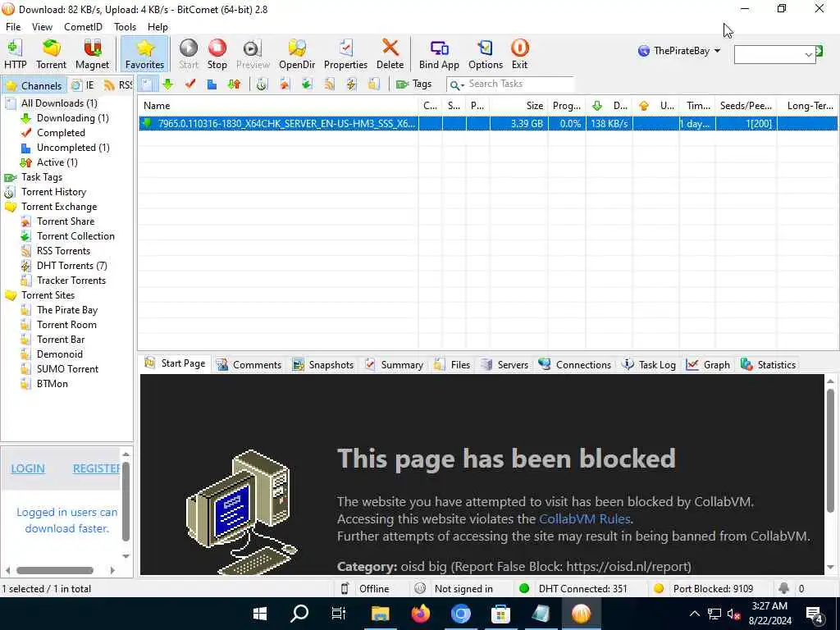Open the Options dialog
Screen dimensions: 840x630
tap(486, 54)
